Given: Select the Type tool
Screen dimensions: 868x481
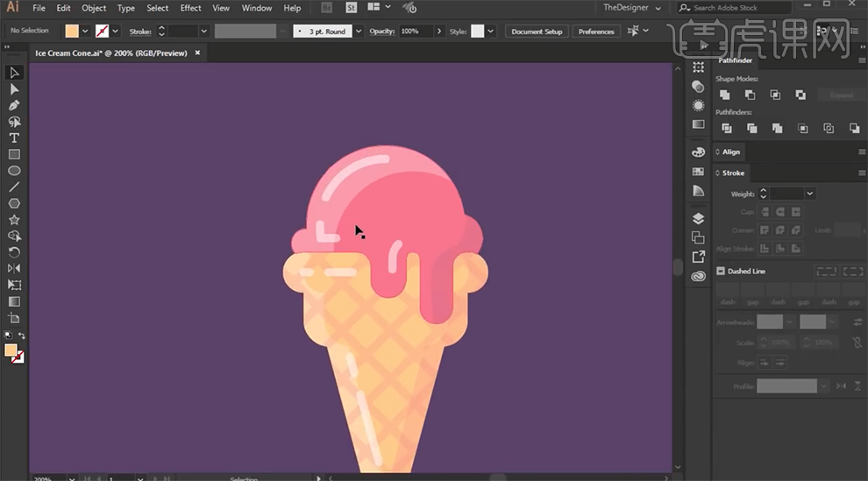Looking at the screenshot, I should click(14, 138).
